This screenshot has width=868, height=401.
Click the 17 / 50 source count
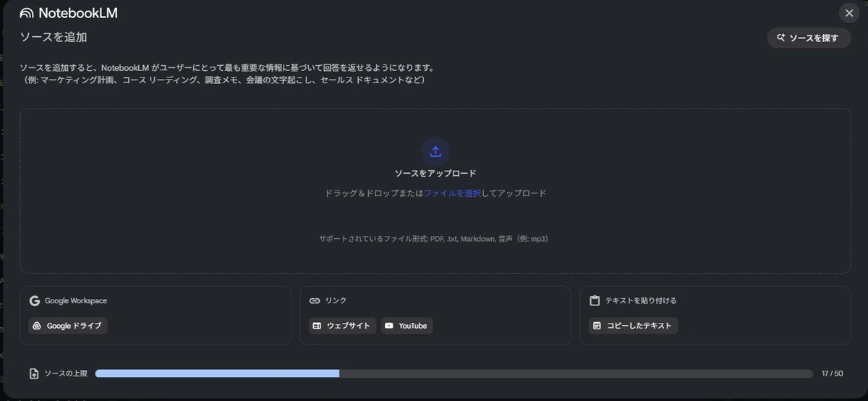[833, 373]
